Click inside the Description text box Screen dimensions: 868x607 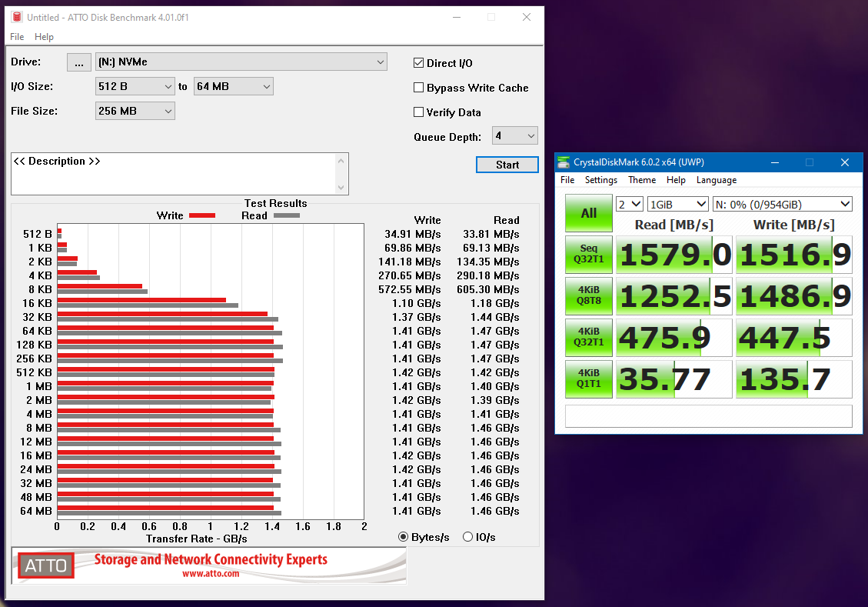[177, 174]
